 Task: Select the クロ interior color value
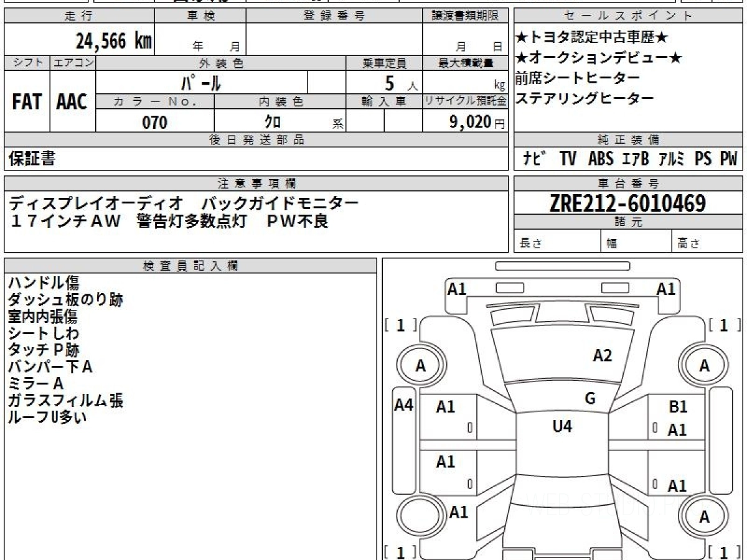273,122
